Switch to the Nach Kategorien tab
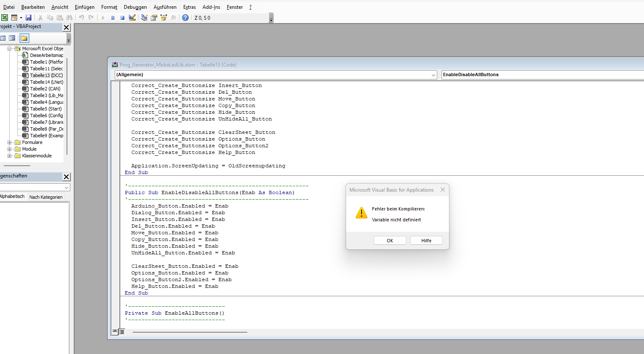This screenshot has width=644, height=354. click(x=46, y=197)
